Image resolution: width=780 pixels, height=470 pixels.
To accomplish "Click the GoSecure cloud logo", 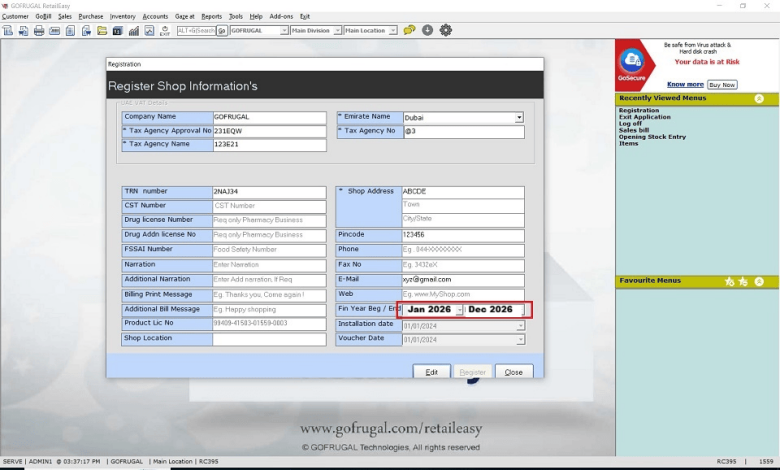I will pyautogui.click(x=632, y=62).
